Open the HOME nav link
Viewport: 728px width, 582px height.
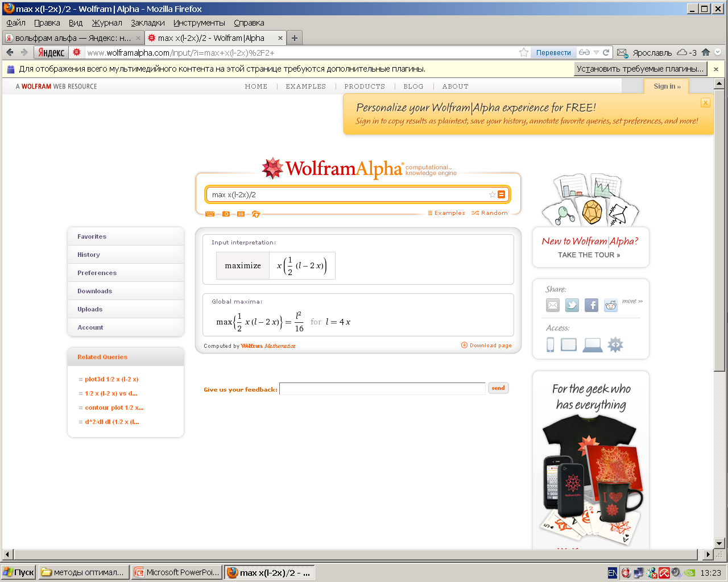(x=256, y=86)
